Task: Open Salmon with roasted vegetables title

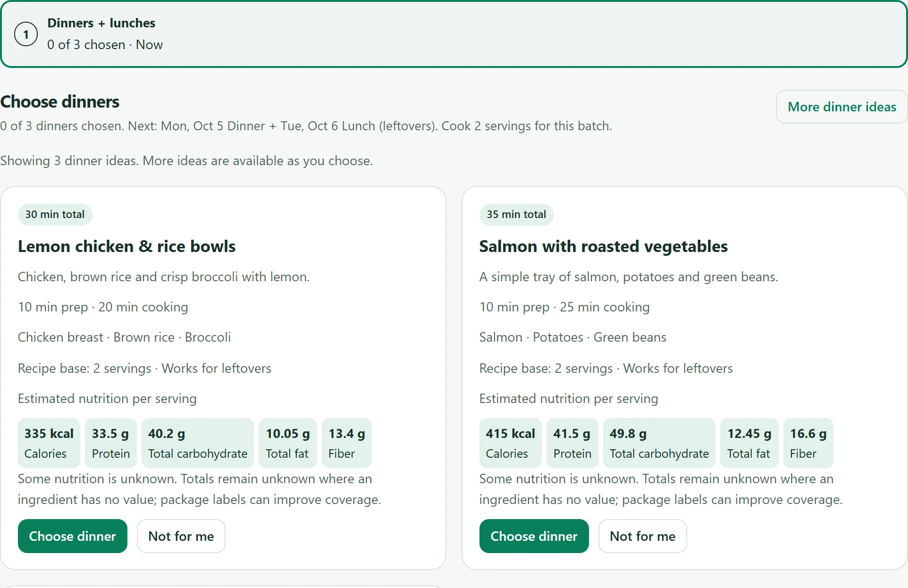Action: [x=604, y=246]
